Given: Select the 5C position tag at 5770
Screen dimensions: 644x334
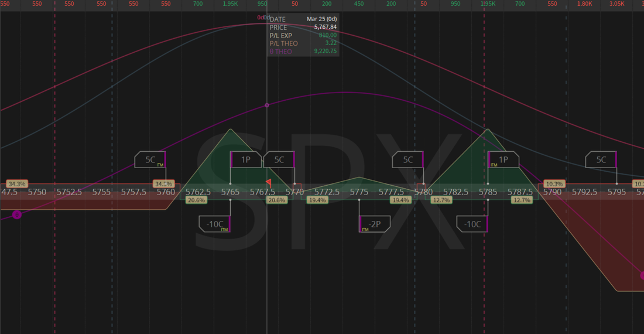Looking at the screenshot, I should [x=279, y=159].
